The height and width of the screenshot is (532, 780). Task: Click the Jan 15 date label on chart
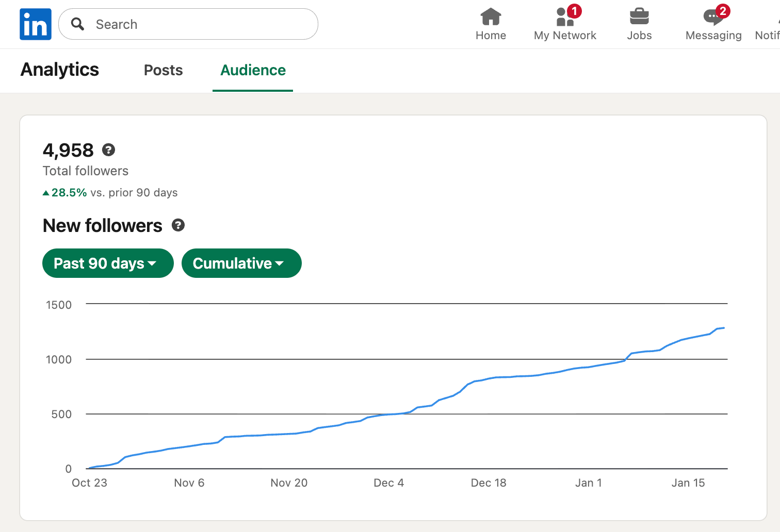click(x=688, y=483)
